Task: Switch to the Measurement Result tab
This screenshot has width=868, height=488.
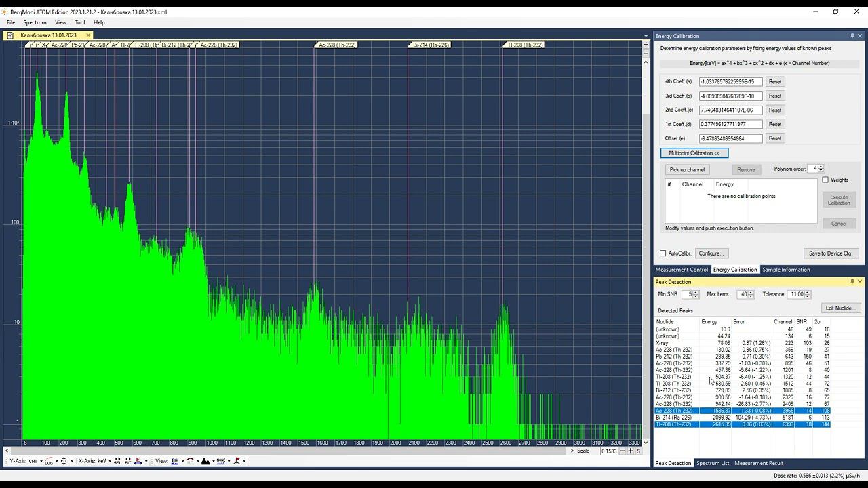Action: pyautogui.click(x=759, y=463)
